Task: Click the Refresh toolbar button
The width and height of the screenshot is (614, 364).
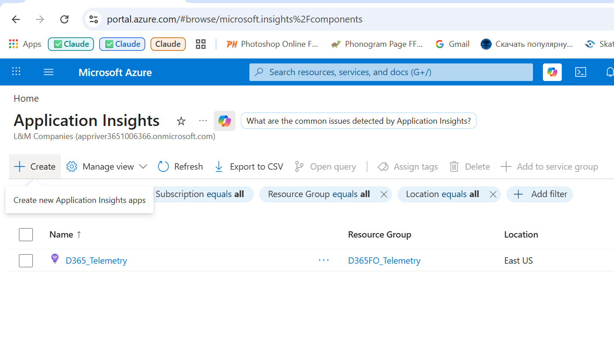Action: click(x=181, y=166)
